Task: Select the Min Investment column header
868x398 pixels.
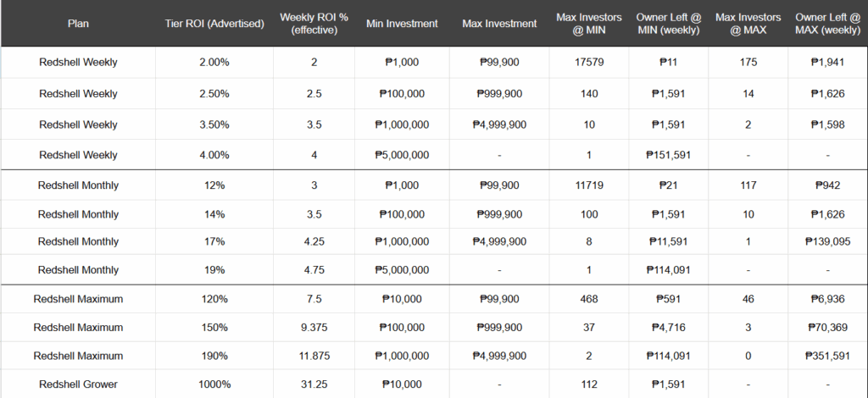Action: [x=402, y=24]
